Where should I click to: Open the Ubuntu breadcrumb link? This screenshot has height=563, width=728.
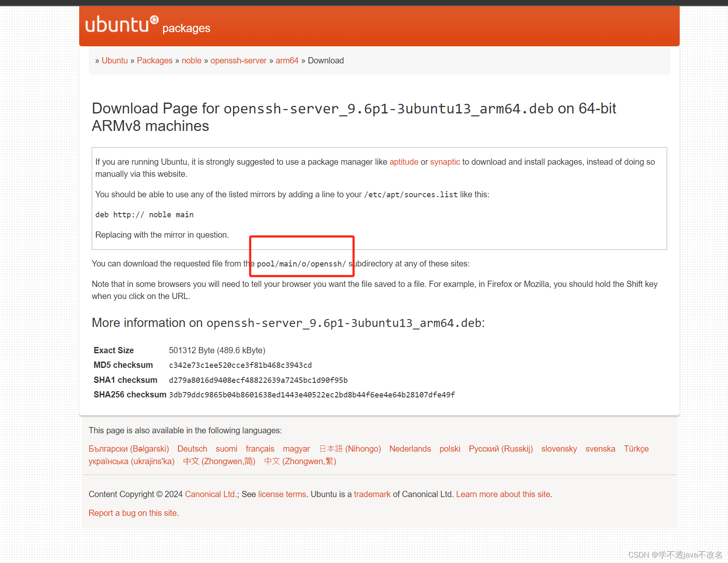(114, 60)
